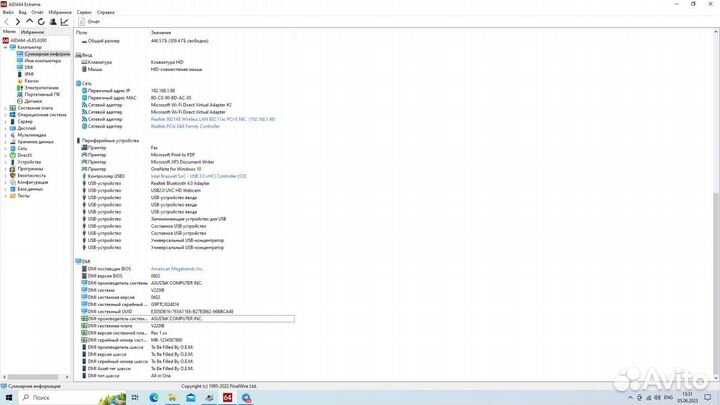Expand the Сеть tree node in the sidebar
The height and width of the screenshot is (405, 720).
coord(6,148)
